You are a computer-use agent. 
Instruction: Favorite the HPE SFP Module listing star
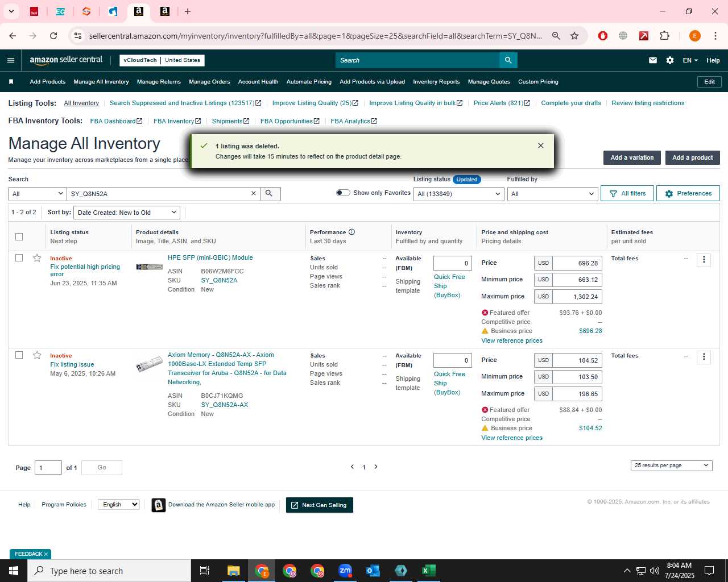(37, 258)
